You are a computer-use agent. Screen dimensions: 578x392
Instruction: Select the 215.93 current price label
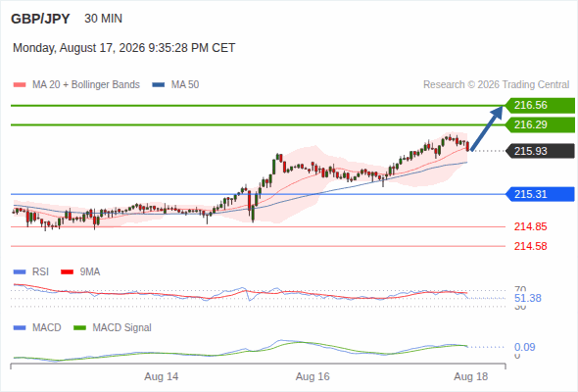(x=540, y=151)
